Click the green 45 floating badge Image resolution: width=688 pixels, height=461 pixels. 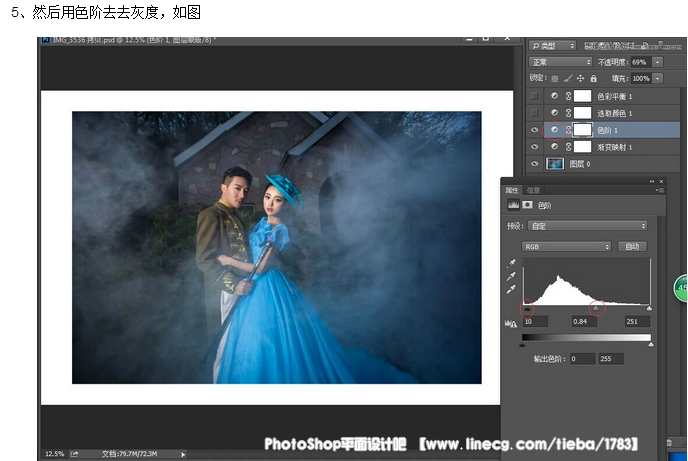681,288
